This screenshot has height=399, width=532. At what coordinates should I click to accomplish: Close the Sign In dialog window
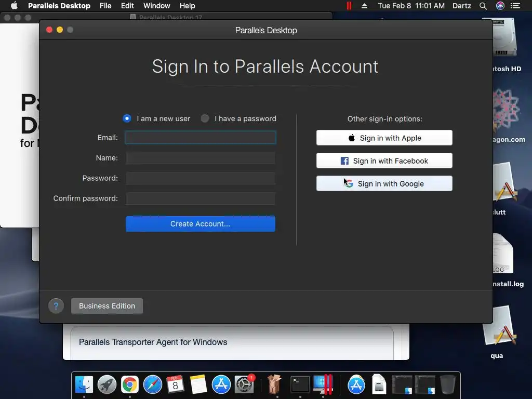pyautogui.click(x=49, y=30)
